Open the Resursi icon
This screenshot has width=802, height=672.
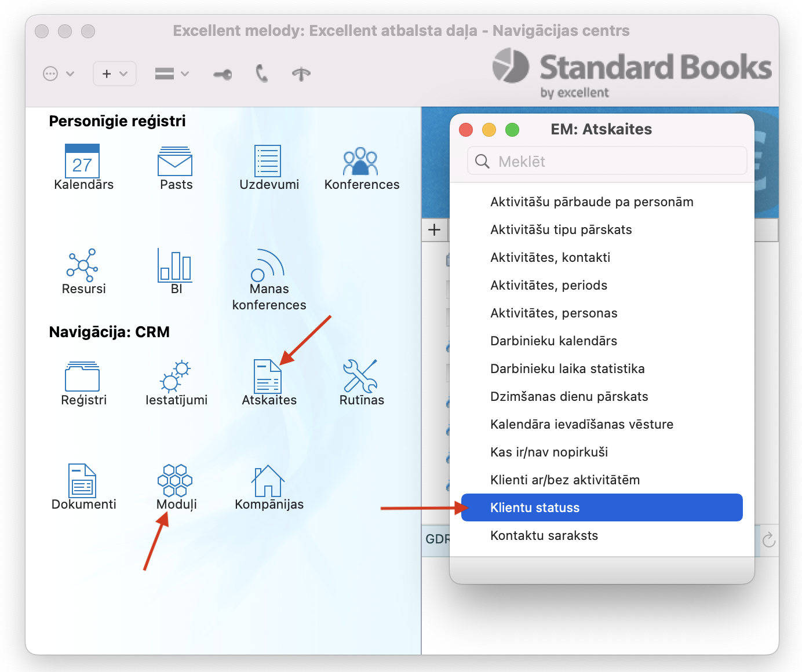pyautogui.click(x=82, y=266)
